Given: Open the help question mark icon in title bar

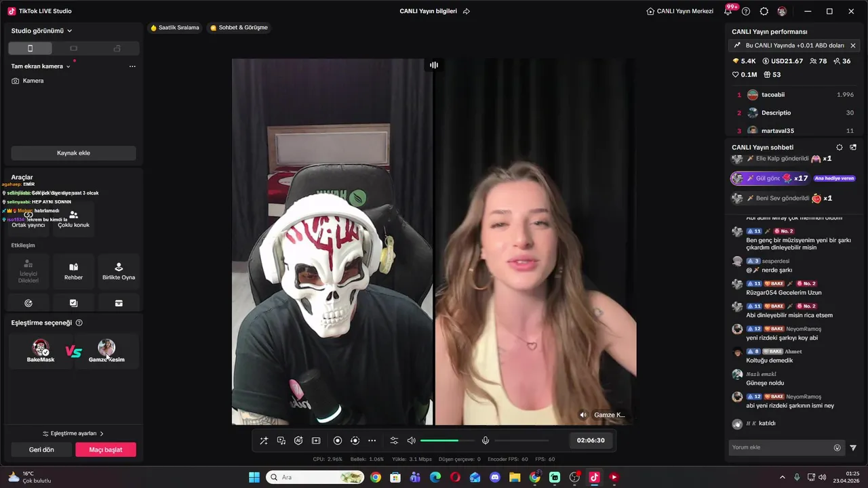Looking at the screenshot, I should (x=746, y=12).
